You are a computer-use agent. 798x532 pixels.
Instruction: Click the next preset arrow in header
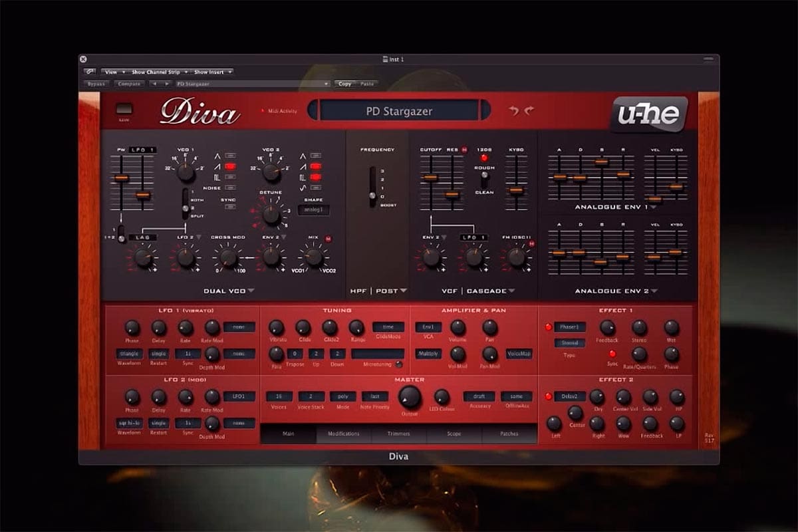(x=166, y=84)
